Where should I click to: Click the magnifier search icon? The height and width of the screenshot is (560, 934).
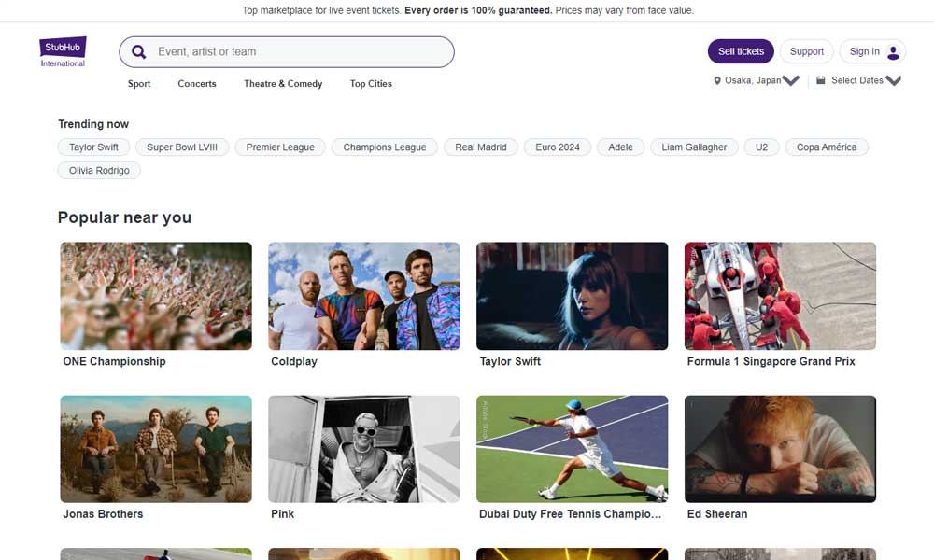pyautogui.click(x=139, y=51)
